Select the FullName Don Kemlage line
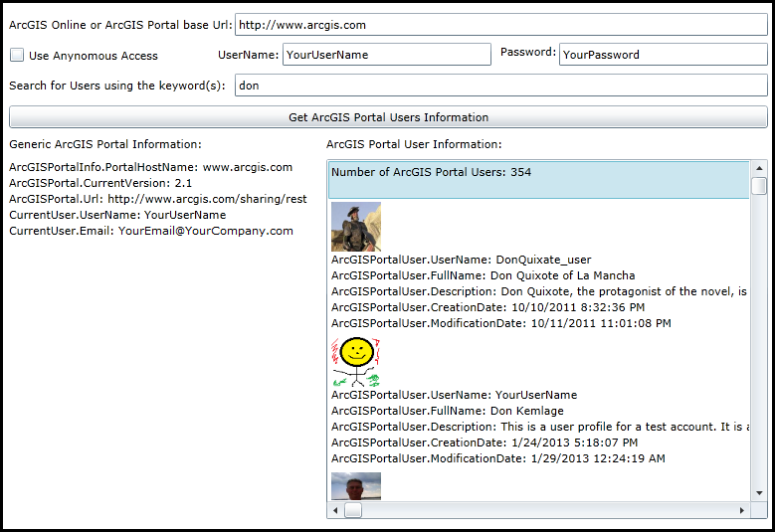775x532 pixels. coord(448,411)
